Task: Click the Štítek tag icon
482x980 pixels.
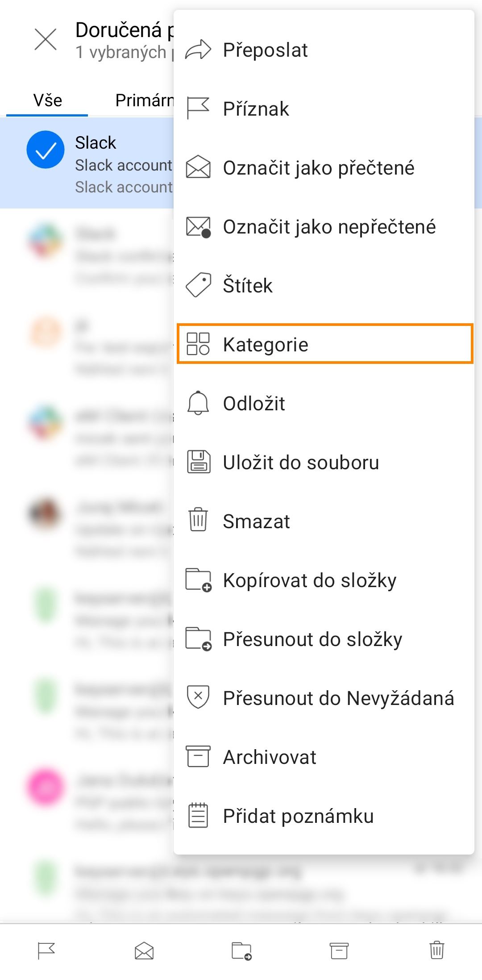Action: pos(198,285)
